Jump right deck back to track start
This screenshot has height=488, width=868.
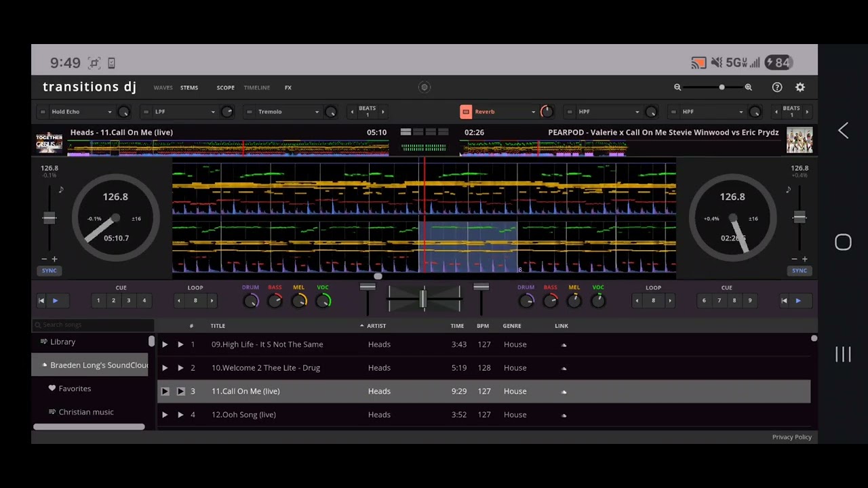coord(784,300)
